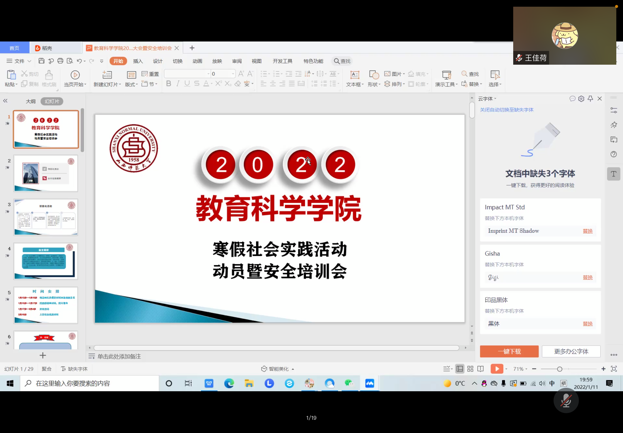This screenshot has height=433, width=623.
Task: Open the 智能美化 dropdown in status bar
Action: pyautogui.click(x=278, y=369)
